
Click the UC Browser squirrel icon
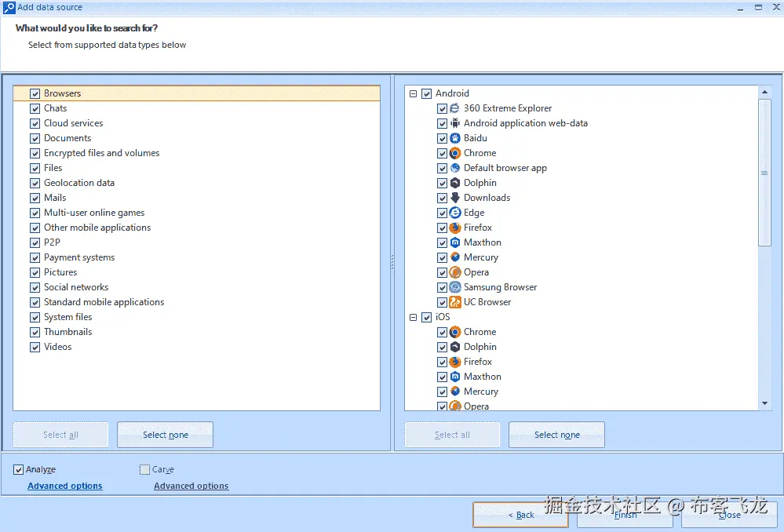click(454, 302)
